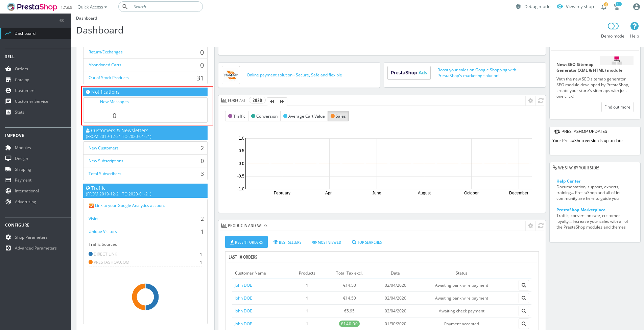Click in the top Search field
The image size is (644, 330).
click(161, 7)
